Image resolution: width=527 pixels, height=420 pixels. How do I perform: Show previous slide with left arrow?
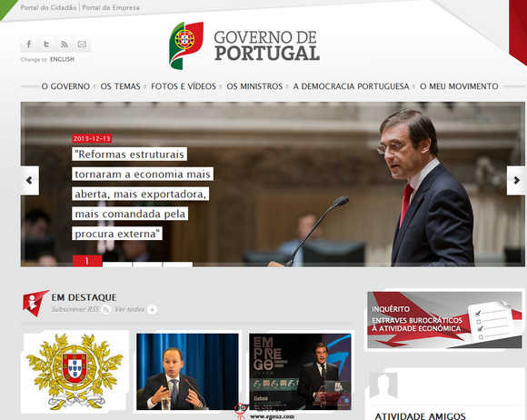tap(30, 181)
